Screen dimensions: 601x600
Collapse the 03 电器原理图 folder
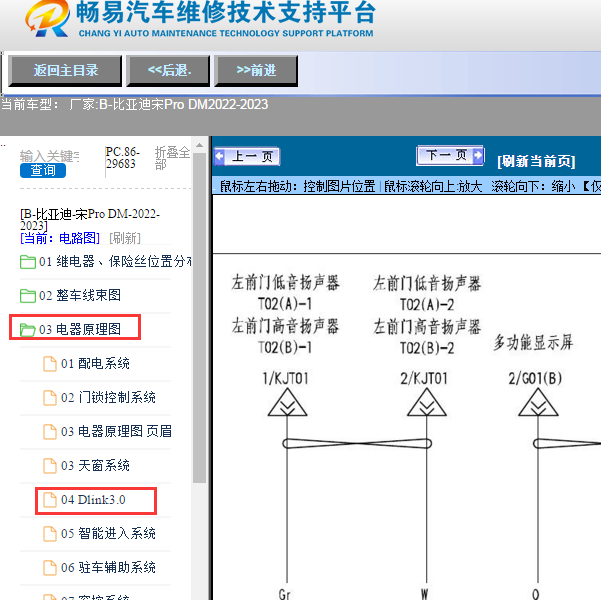point(80,329)
